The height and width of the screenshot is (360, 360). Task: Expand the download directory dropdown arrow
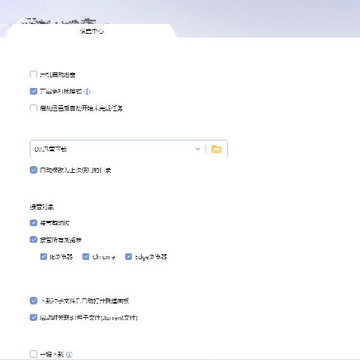click(198, 149)
